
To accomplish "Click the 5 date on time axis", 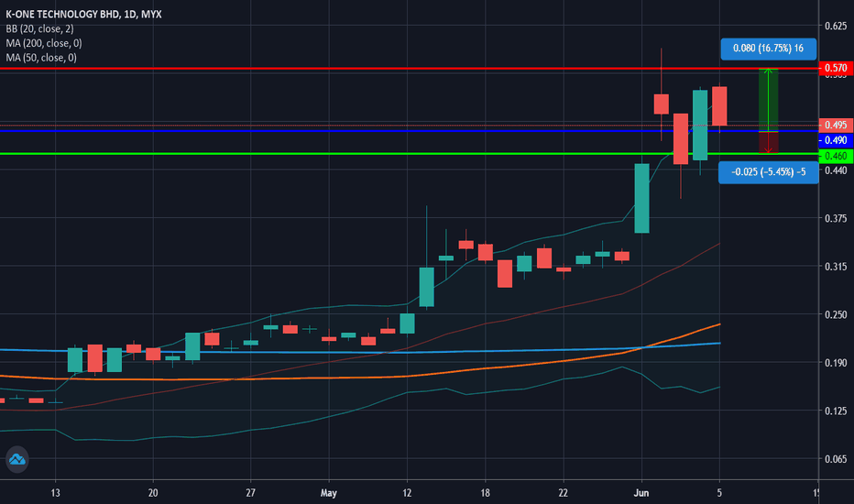I will click(x=719, y=493).
